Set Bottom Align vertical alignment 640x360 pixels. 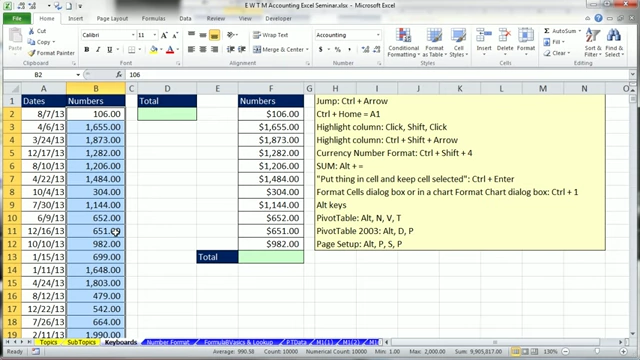214,35
